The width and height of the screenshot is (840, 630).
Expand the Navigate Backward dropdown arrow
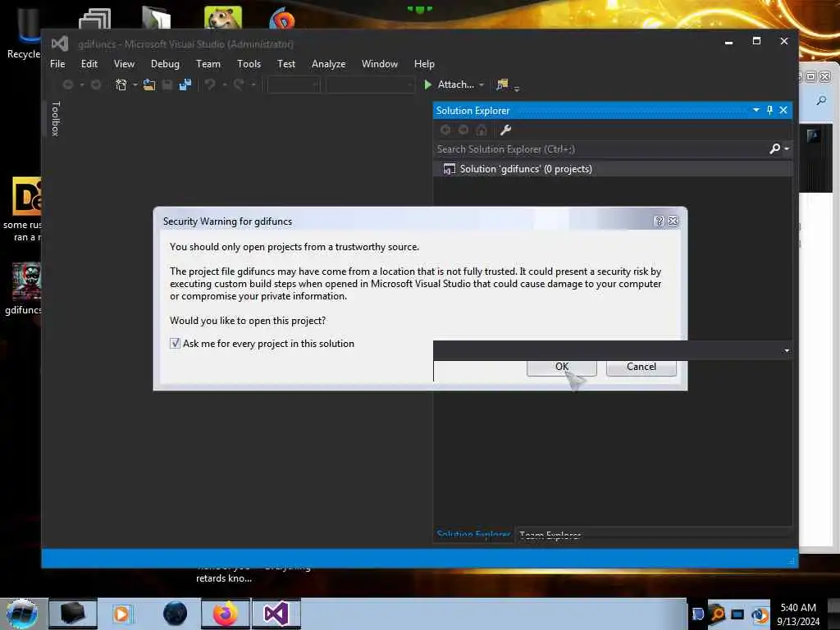(x=82, y=84)
